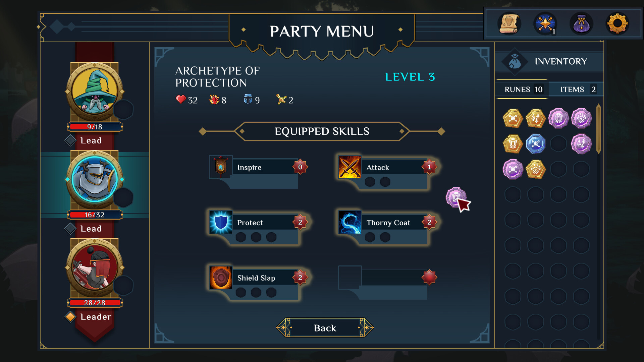This screenshot has width=644, height=362.
Task: Select the Thorny Coat skill icon
Action: 350,222
